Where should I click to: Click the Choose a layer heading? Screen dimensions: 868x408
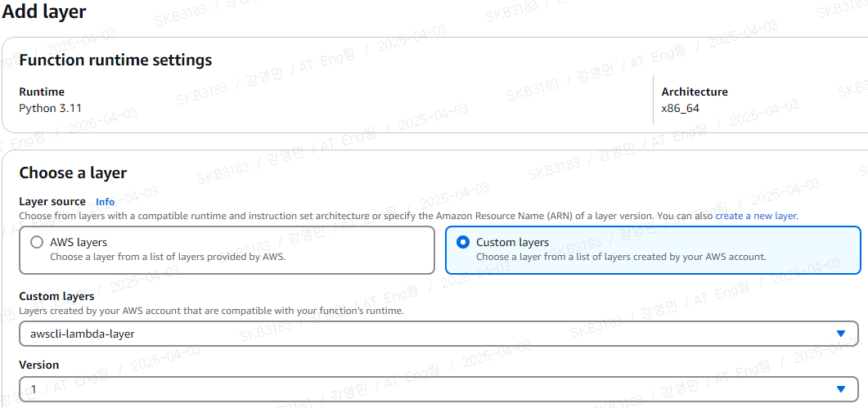tap(73, 173)
